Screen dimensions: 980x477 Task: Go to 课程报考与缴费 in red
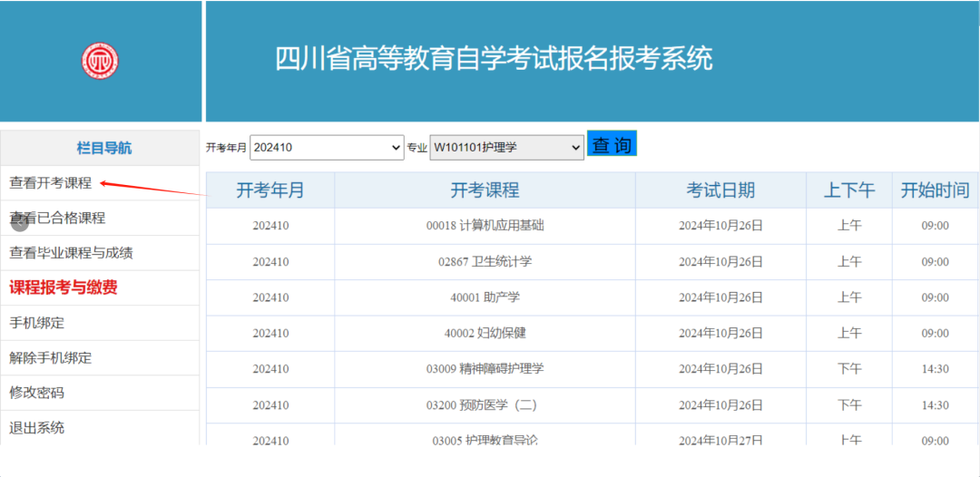tap(64, 287)
